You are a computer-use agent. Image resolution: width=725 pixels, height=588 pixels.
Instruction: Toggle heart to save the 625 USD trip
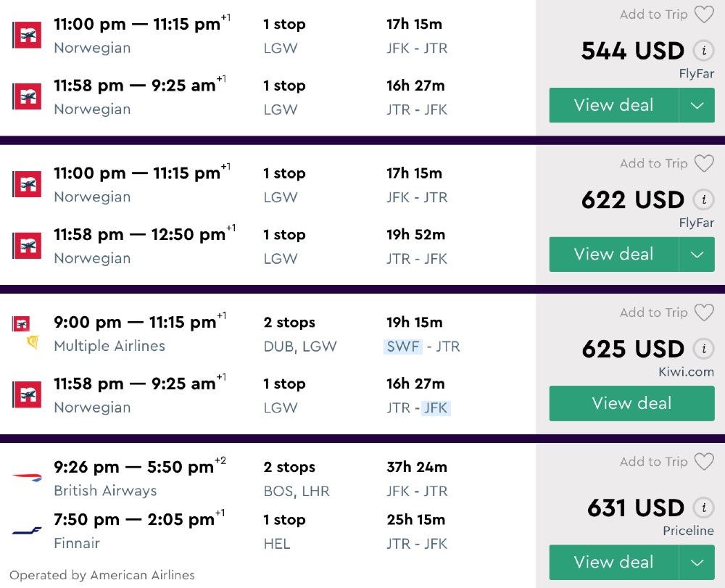(x=704, y=312)
